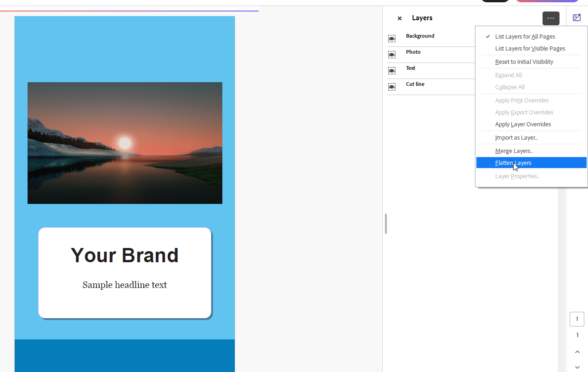Image resolution: width=588 pixels, height=372 pixels.
Task: Go to previous page with up chevron
Action: coord(577,352)
